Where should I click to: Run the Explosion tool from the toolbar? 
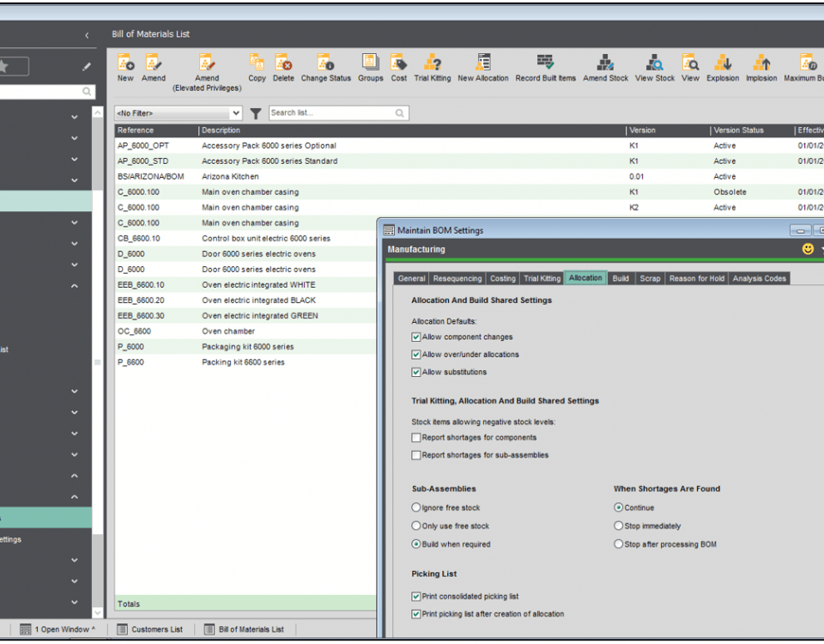click(x=723, y=68)
